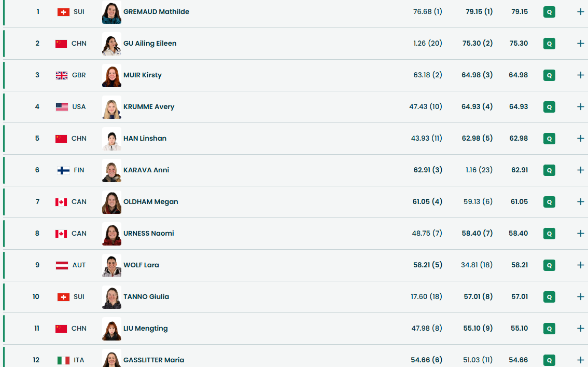The image size is (588, 367).
Task: Click the Great Britain flag icon
Action: [x=62, y=75]
